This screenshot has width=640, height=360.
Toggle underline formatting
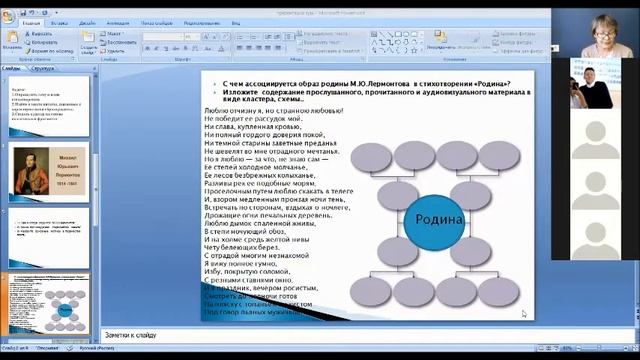click(x=166, y=49)
